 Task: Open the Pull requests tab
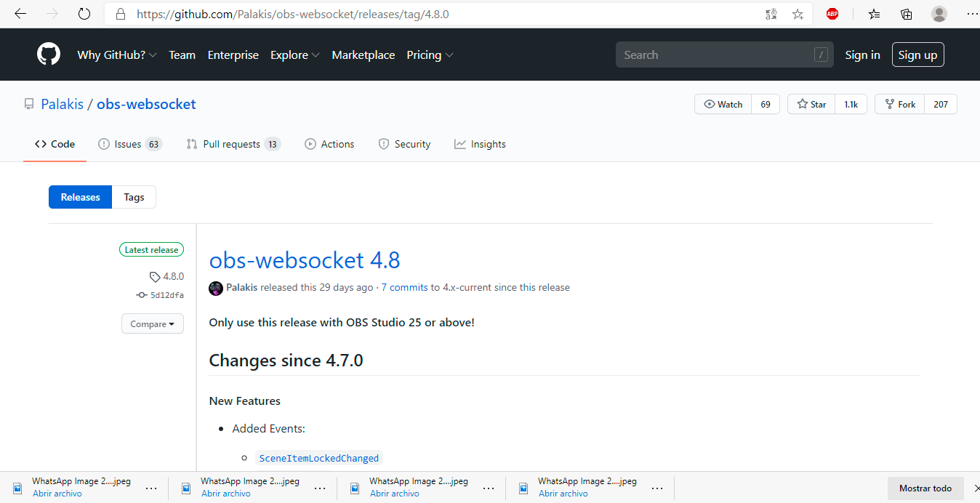pos(233,144)
